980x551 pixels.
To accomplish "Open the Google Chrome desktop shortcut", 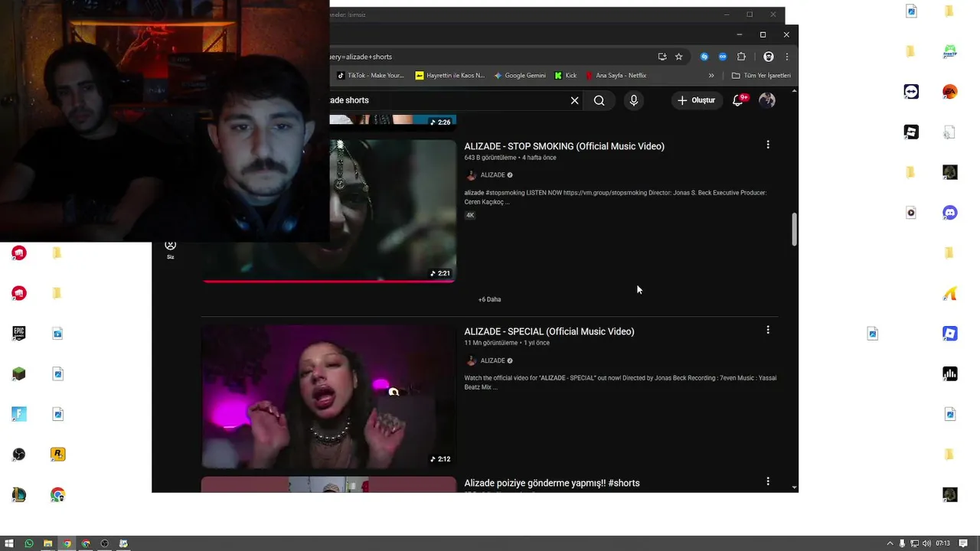I will coord(57,495).
